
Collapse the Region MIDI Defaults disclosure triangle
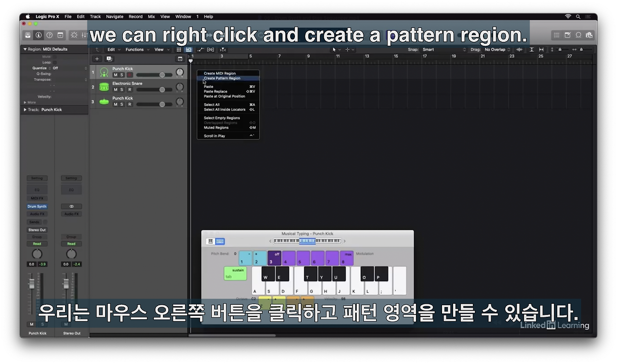coord(25,49)
